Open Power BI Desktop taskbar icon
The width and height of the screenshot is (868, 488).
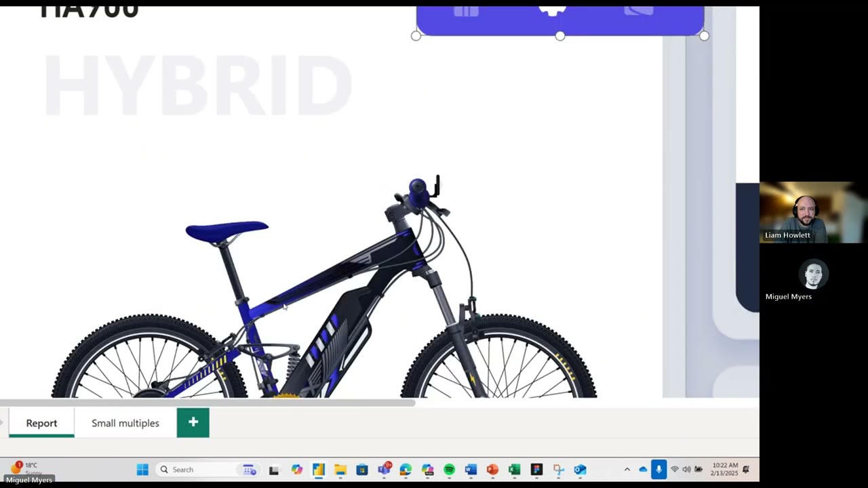point(319,470)
